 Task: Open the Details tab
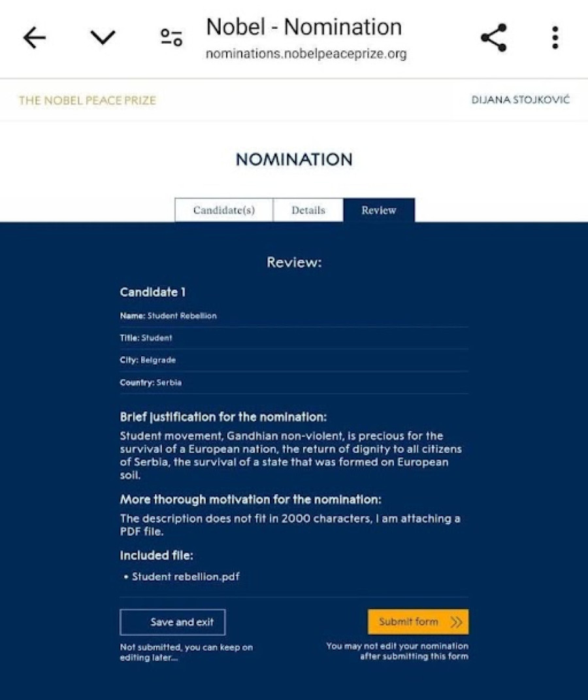[x=308, y=210]
